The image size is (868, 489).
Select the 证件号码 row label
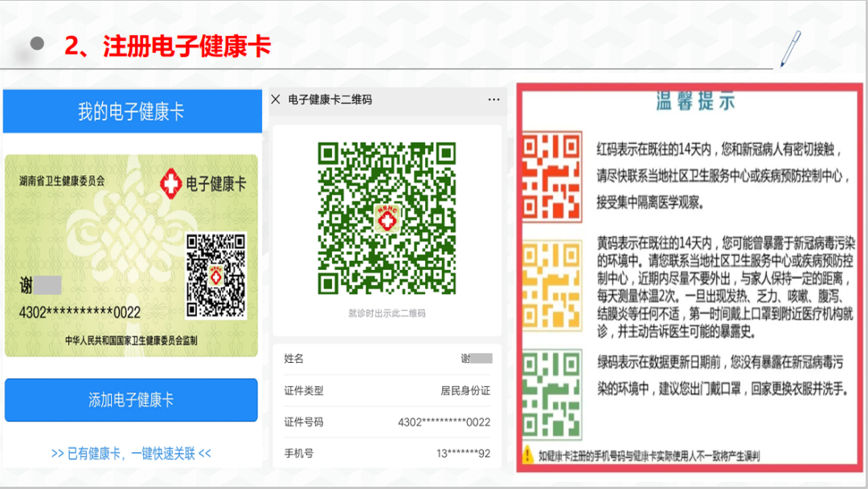click(x=304, y=422)
